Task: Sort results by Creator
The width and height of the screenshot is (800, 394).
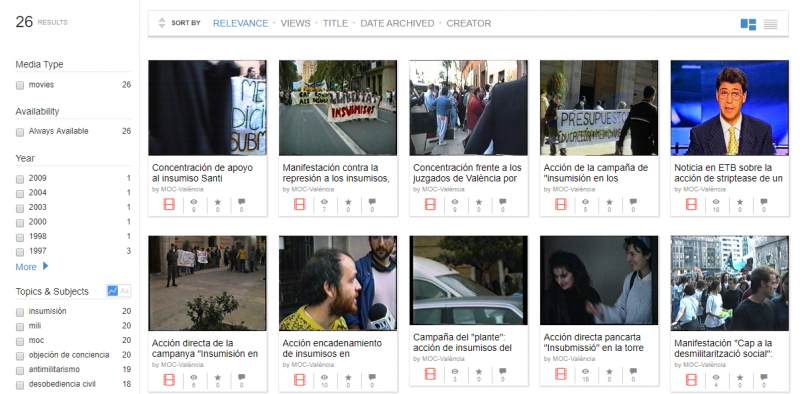Action: click(468, 23)
